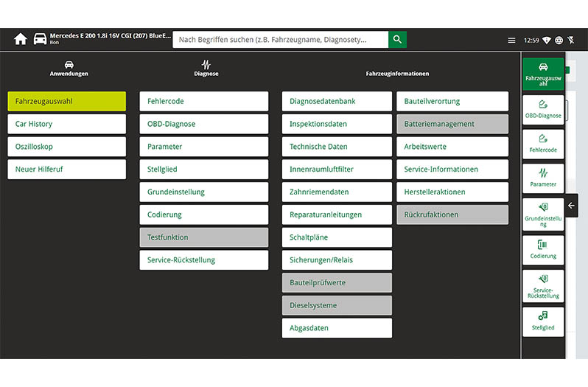Select highlighted Fahrzeugauswahl menu entry
Image resolution: width=588 pixels, height=387 pixels.
point(66,102)
